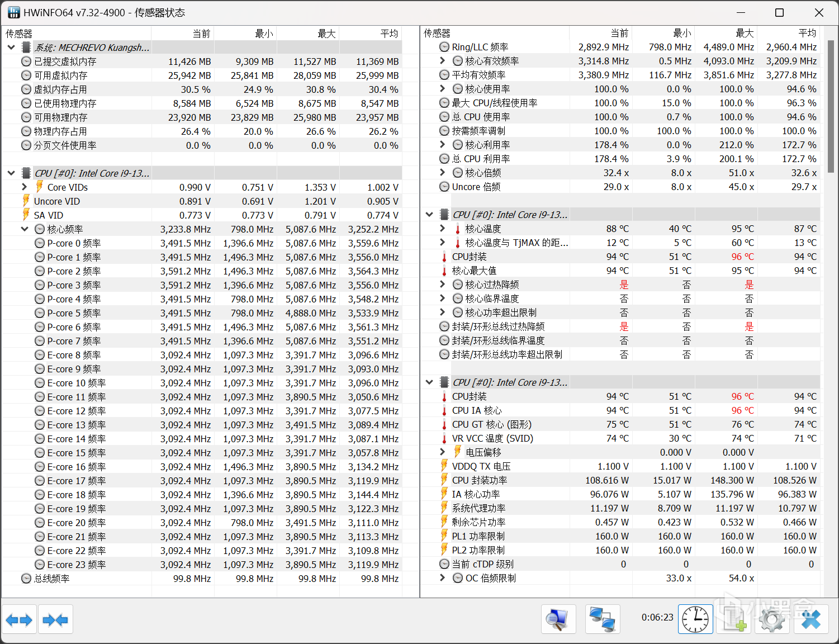The width and height of the screenshot is (839, 644).
Task: Select the Uncore 倍频 row
Action: pos(620,187)
